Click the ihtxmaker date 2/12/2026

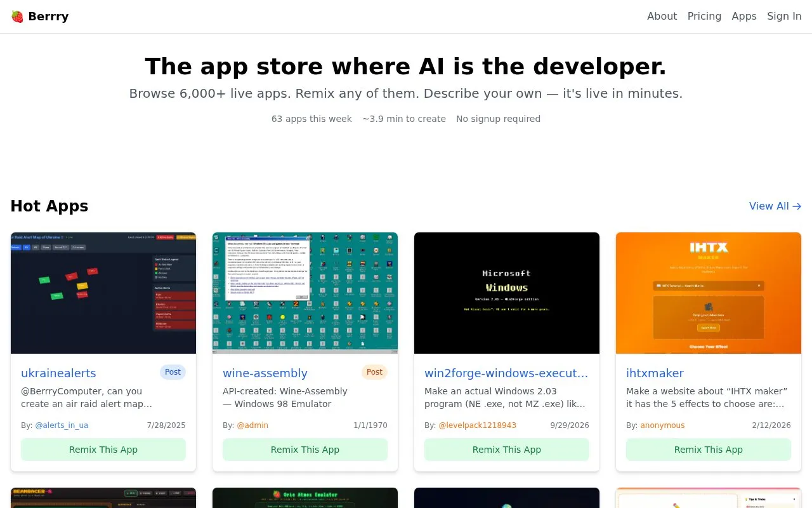click(x=771, y=425)
